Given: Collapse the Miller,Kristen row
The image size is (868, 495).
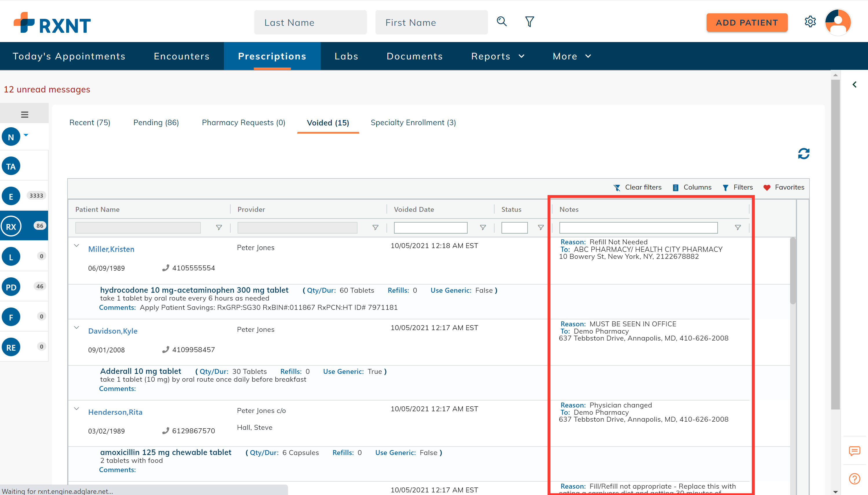Looking at the screenshot, I should (x=76, y=245).
